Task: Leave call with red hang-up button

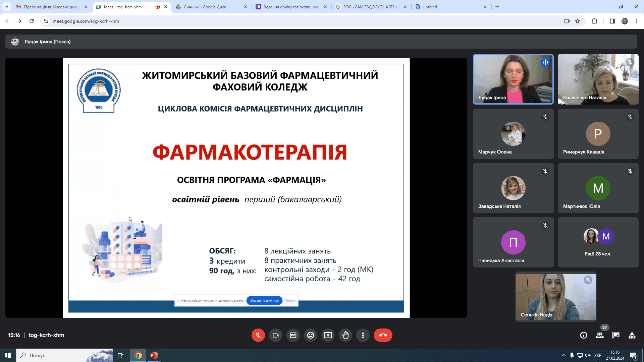Action: tap(383, 335)
